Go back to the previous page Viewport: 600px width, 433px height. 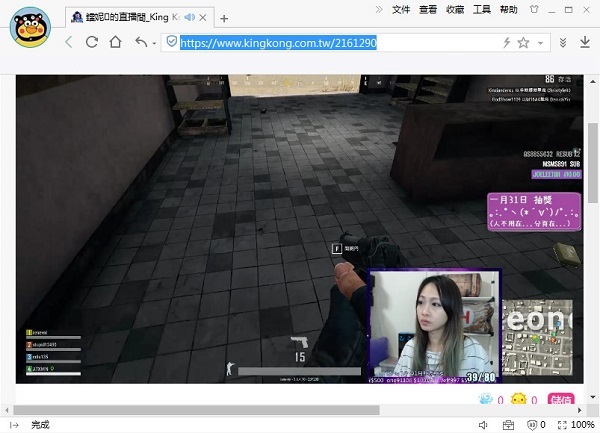[69, 42]
